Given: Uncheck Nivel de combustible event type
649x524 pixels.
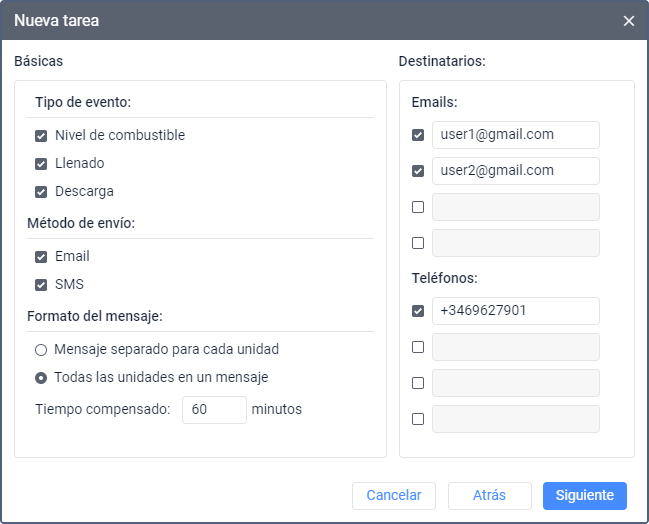Looking at the screenshot, I should [x=41, y=135].
